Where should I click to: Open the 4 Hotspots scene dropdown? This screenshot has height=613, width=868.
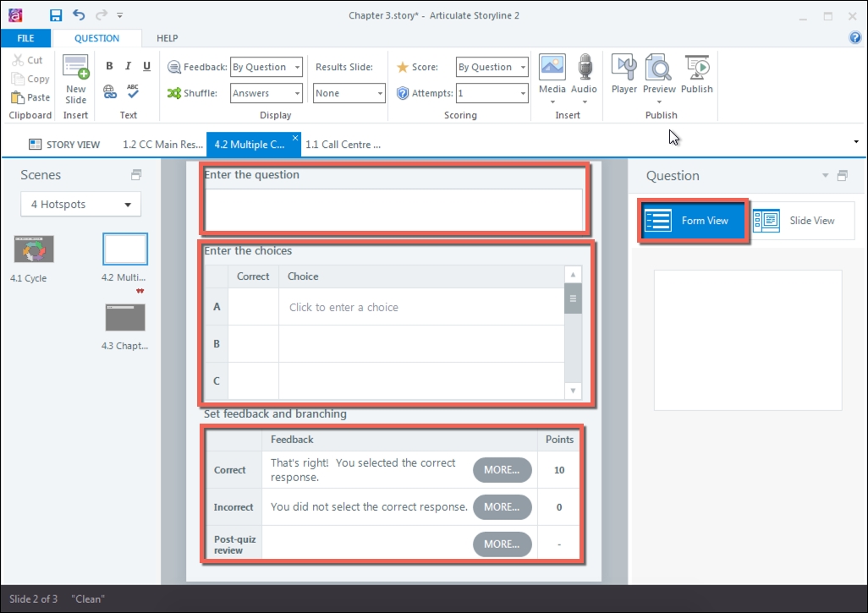pos(81,204)
